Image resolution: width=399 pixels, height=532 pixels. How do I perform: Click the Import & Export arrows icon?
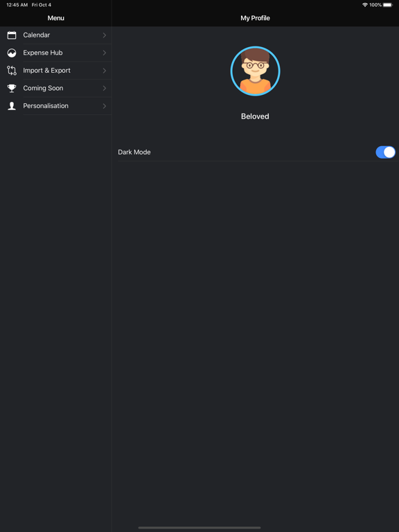12,71
